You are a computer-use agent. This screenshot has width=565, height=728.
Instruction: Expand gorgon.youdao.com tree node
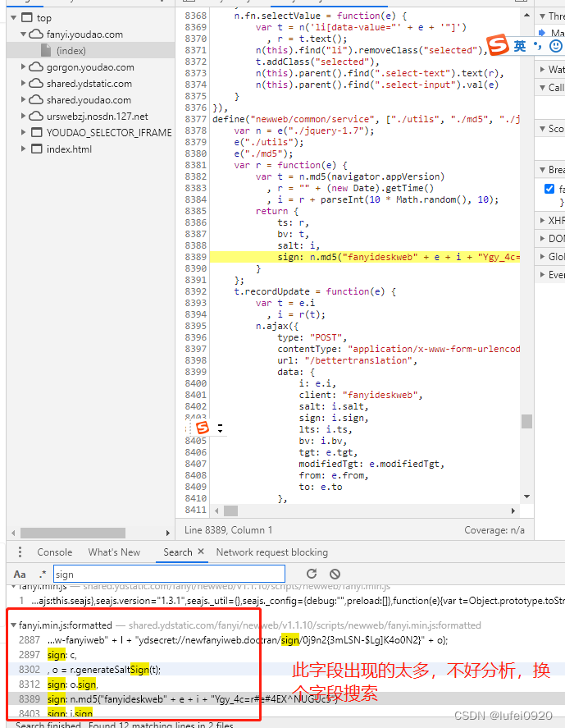click(23, 66)
